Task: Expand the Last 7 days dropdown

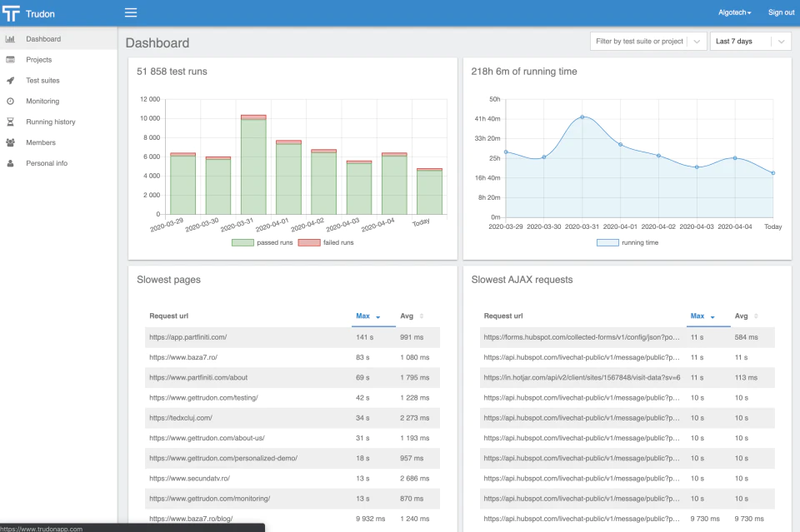Action: point(751,42)
